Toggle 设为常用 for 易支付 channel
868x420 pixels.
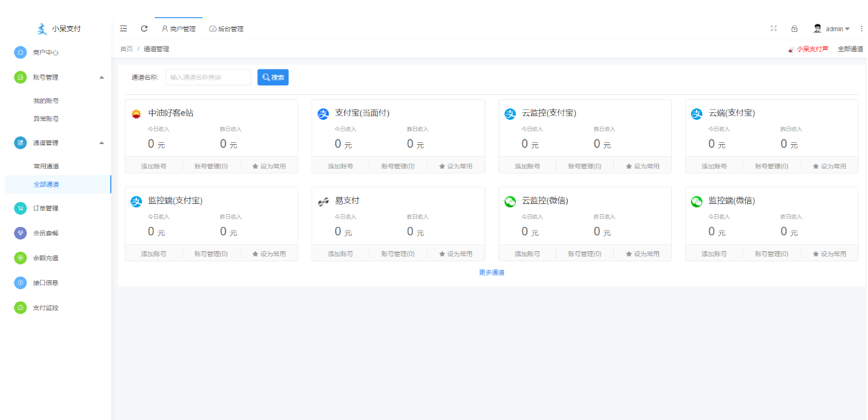(455, 254)
